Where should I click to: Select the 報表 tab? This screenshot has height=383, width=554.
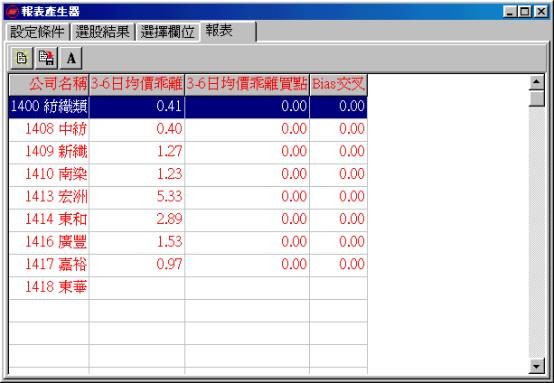coord(228,31)
